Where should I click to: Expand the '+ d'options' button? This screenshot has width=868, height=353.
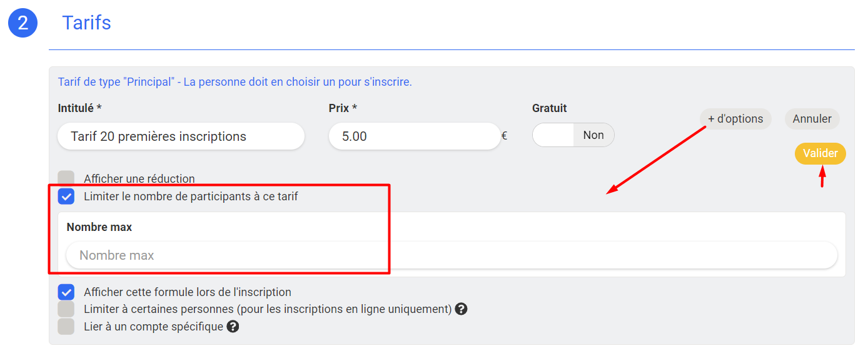click(735, 119)
